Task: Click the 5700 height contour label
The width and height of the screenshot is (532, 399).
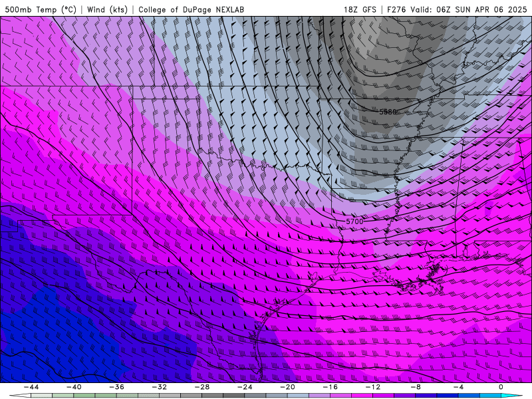Action: 354,221
